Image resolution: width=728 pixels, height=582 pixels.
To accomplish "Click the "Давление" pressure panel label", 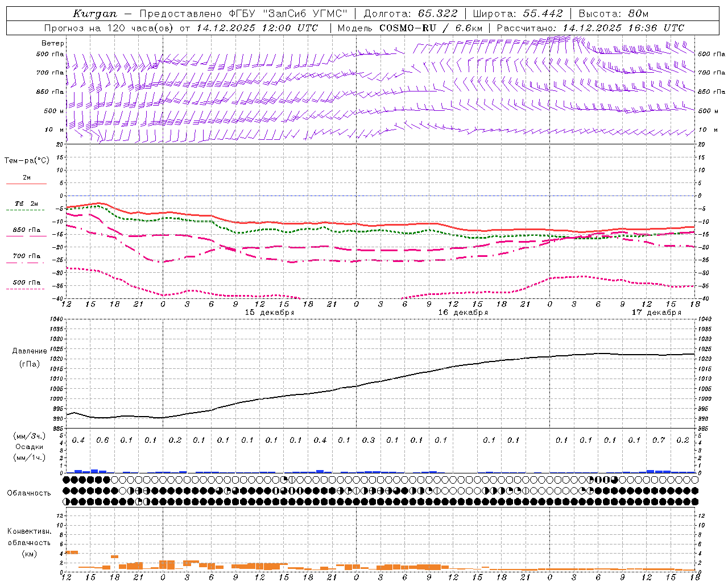I will 30,351.
